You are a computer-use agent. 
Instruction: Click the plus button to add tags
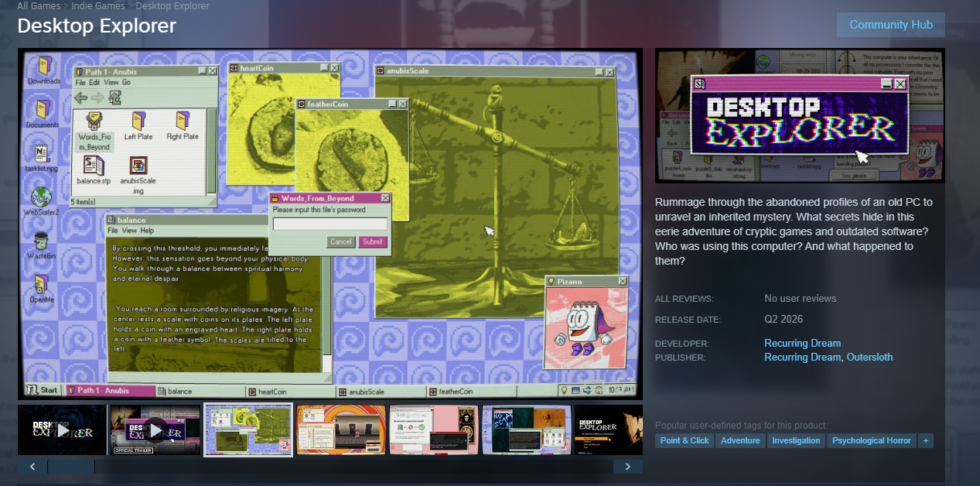926,440
